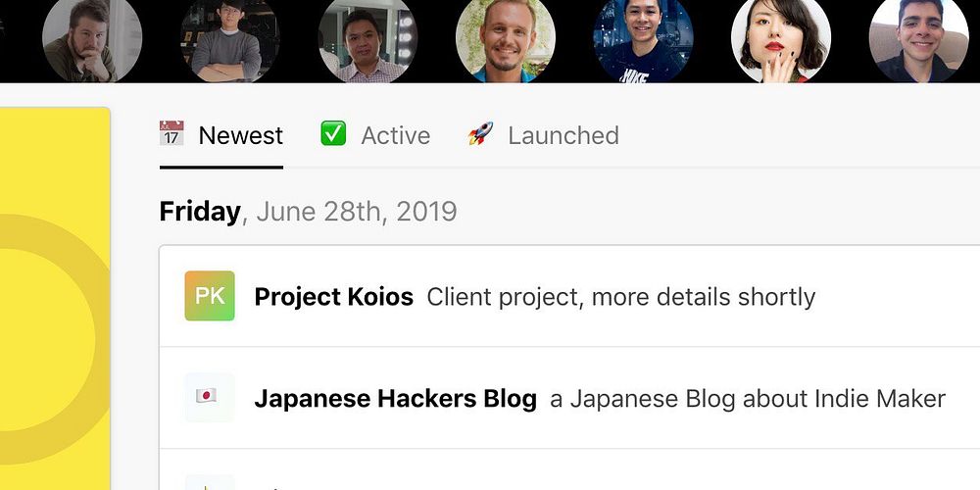Click the partially visible third project icon
The height and width of the screenshot is (490, 980).
pos(210,482)
